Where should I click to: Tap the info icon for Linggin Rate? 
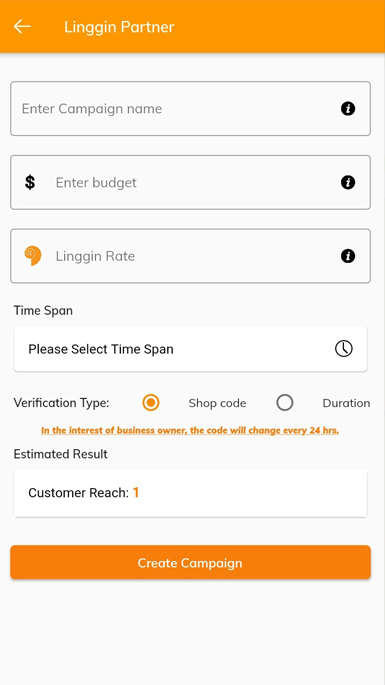coord(348,256)
